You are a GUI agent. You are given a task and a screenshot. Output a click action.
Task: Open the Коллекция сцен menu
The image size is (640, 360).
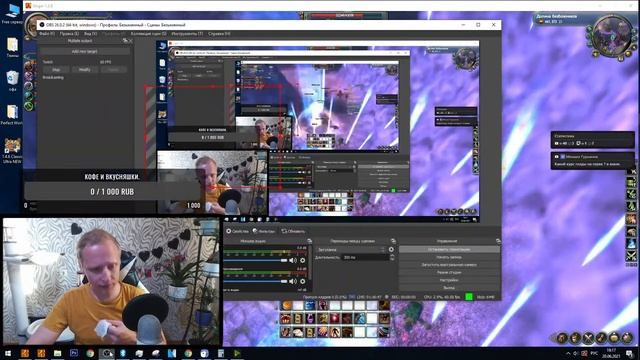click(x=149, y=34)
